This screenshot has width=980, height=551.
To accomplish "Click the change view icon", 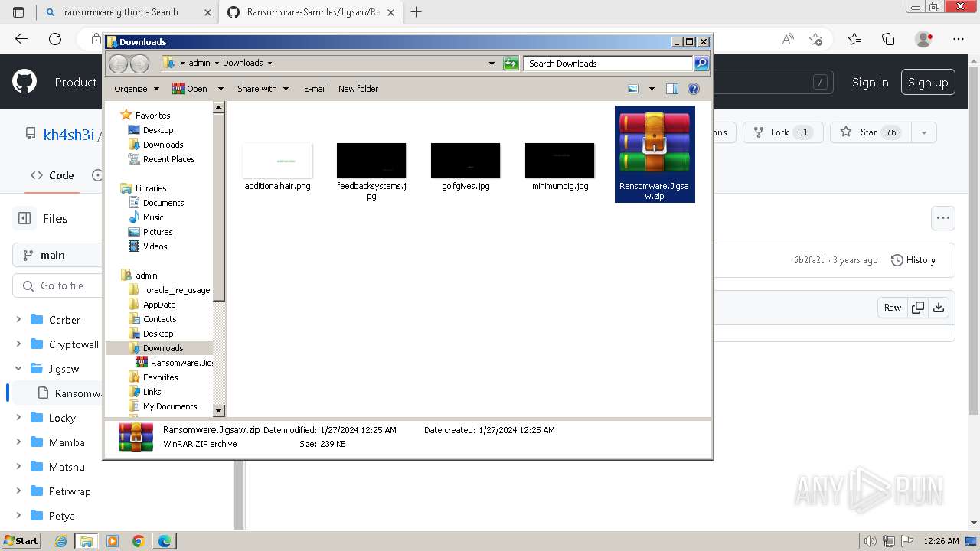I will (x=633, y=89).
